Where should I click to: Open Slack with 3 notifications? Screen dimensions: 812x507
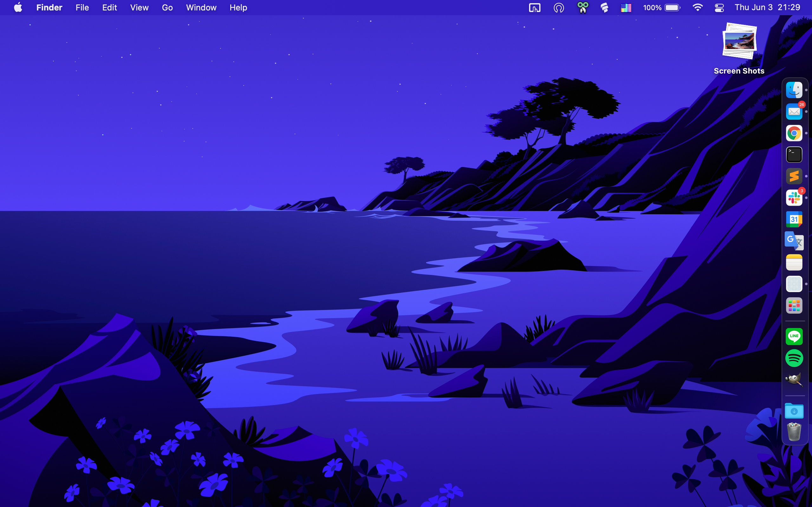click(794, 198)
